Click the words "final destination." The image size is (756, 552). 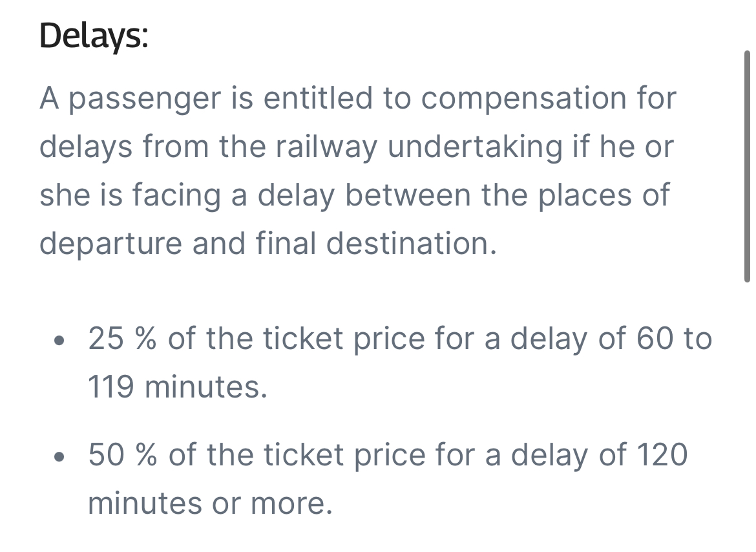tap(376, 244)
